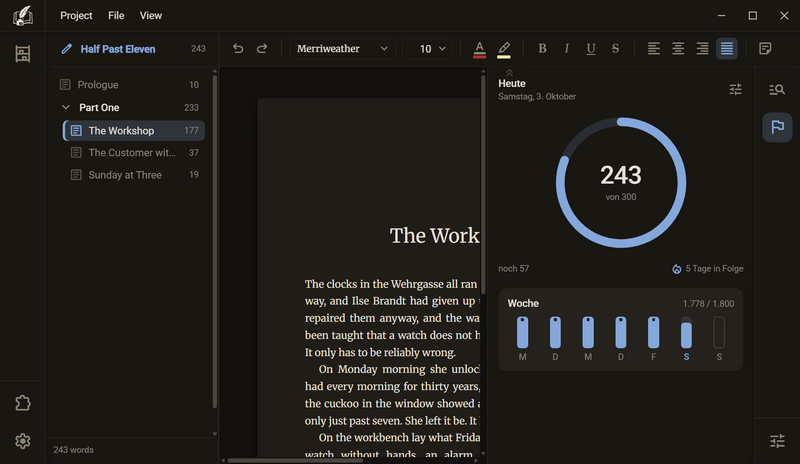Open the View menu

click(151, 16)
